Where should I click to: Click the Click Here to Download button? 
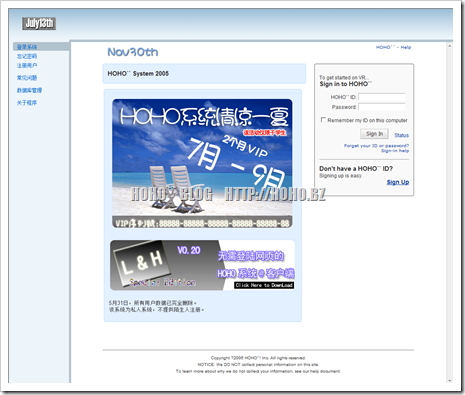pos(264,285)
